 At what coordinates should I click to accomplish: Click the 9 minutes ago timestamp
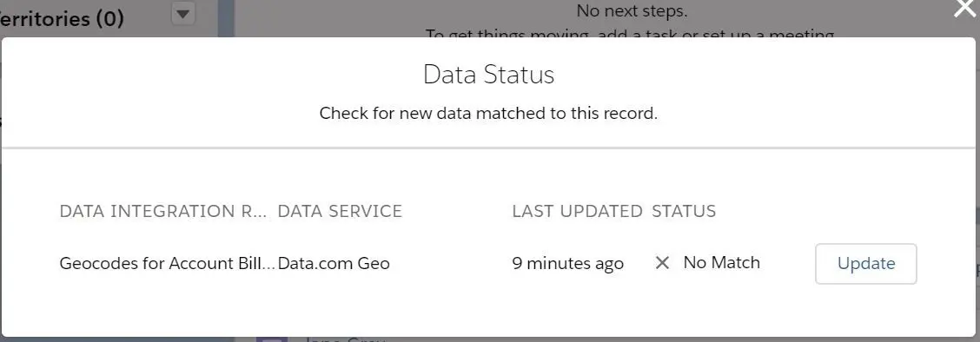coord(567,263)
